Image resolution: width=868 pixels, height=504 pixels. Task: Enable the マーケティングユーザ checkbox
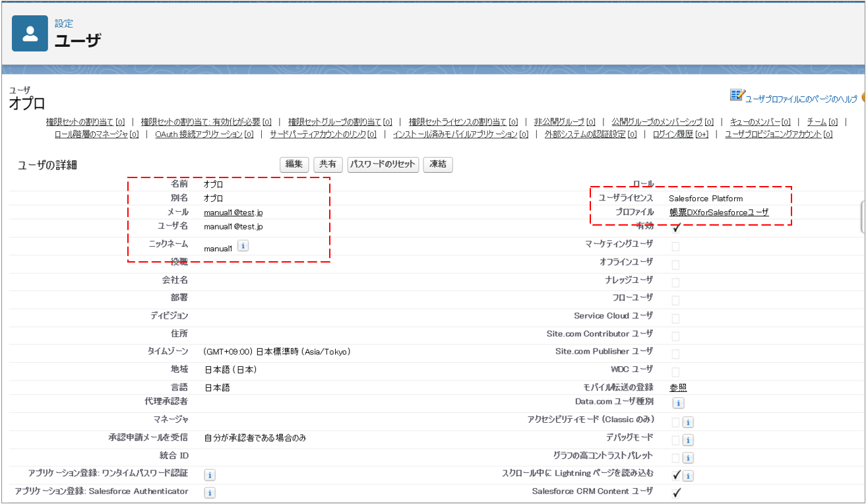point(675,247)
